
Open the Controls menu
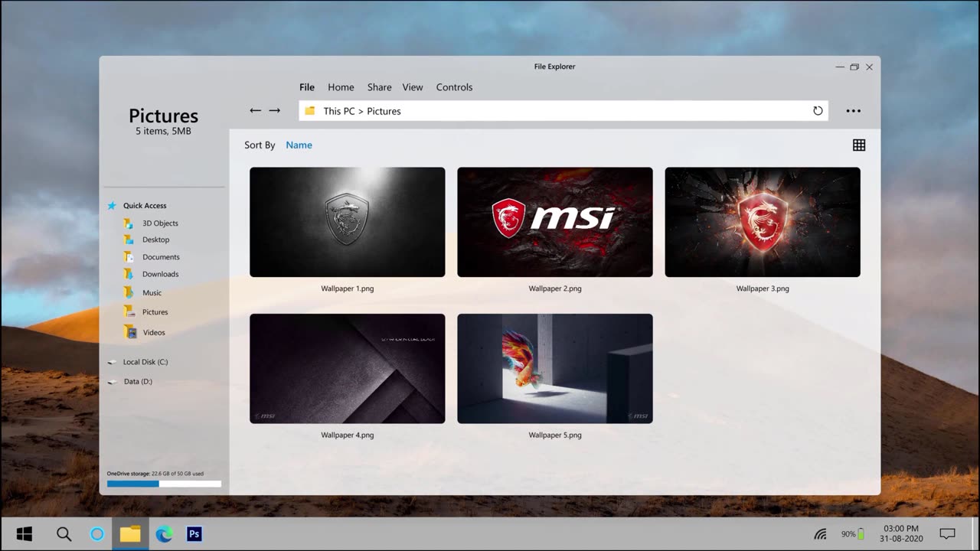[x=454, y=87]
